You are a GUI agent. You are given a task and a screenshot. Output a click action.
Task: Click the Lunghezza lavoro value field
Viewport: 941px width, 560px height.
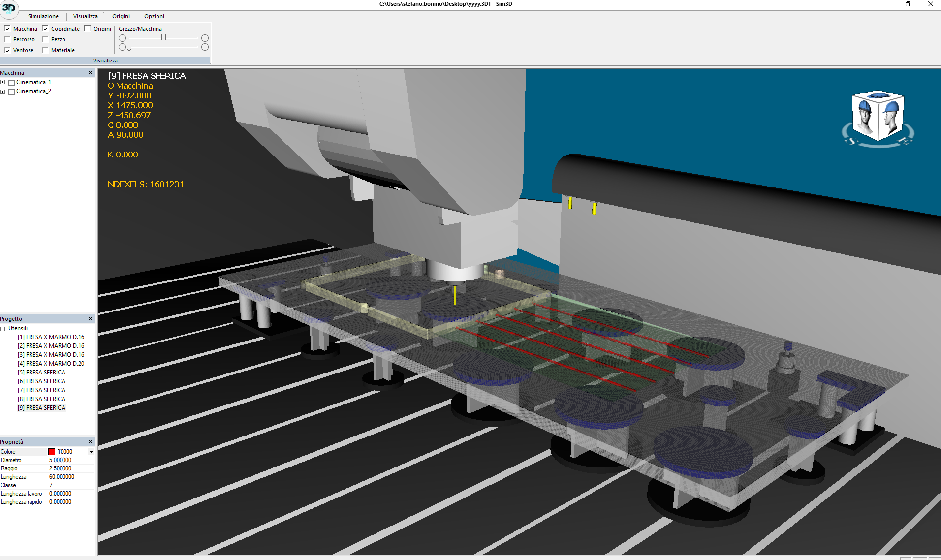tap(70, 494)
